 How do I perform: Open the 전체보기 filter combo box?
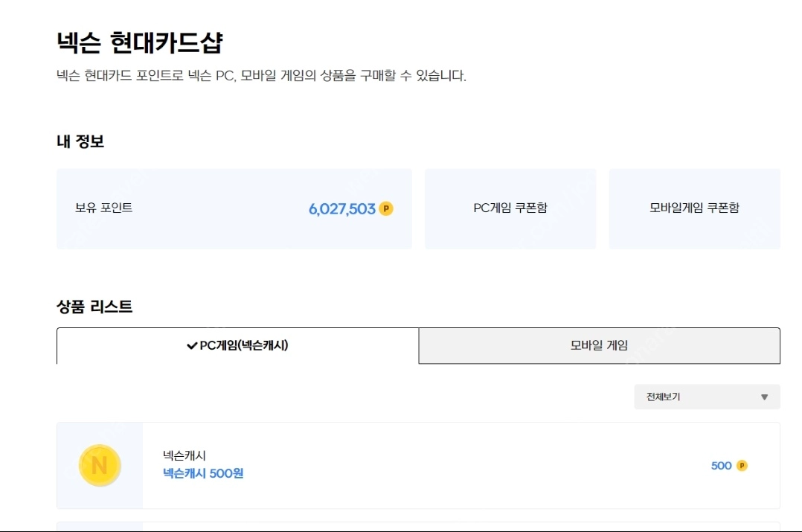click(707, 397)
